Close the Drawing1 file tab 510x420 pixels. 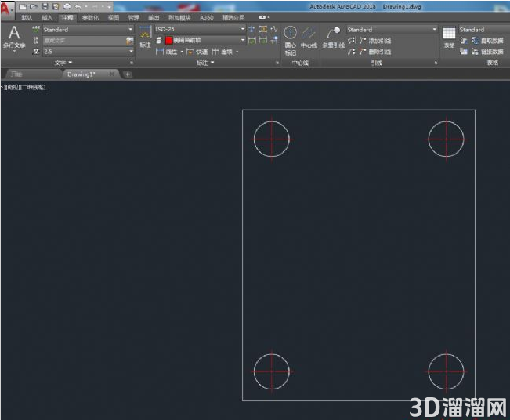point(111,74)
